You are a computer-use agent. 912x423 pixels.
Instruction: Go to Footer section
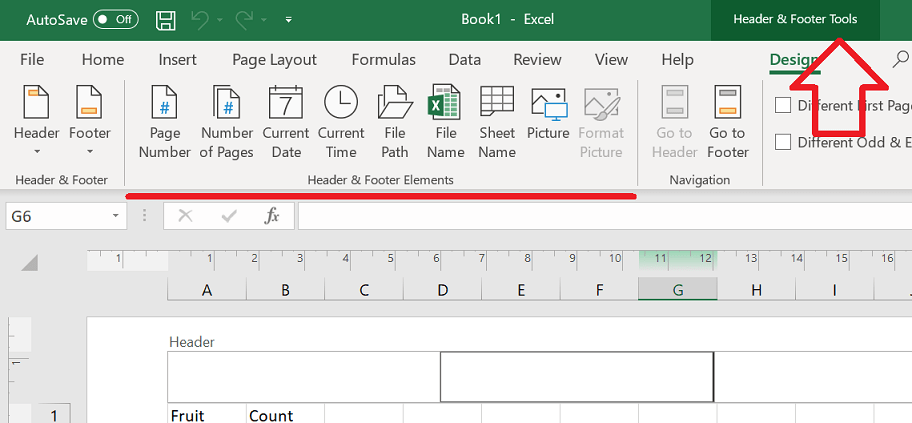[728, 122]
